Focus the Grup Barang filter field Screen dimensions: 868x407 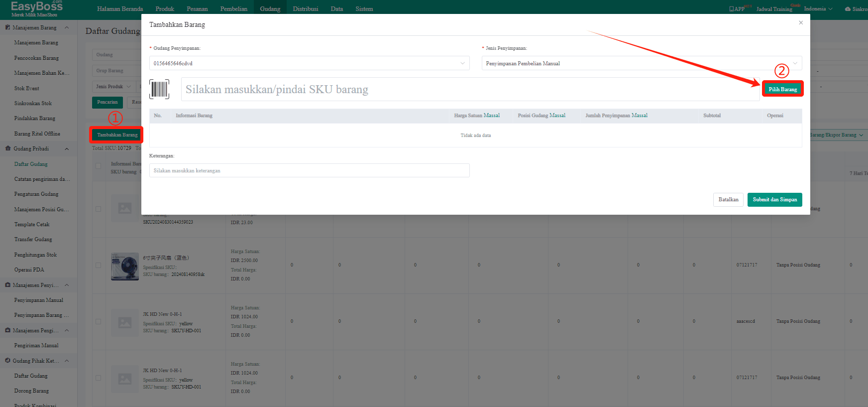(117, 71)
